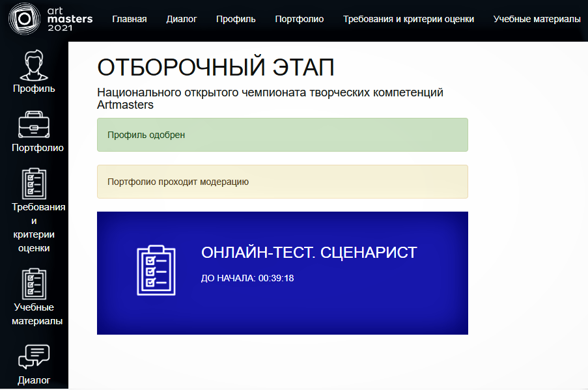Open Профиль in top navigation

pyautogui.click(x=236, y=19)
